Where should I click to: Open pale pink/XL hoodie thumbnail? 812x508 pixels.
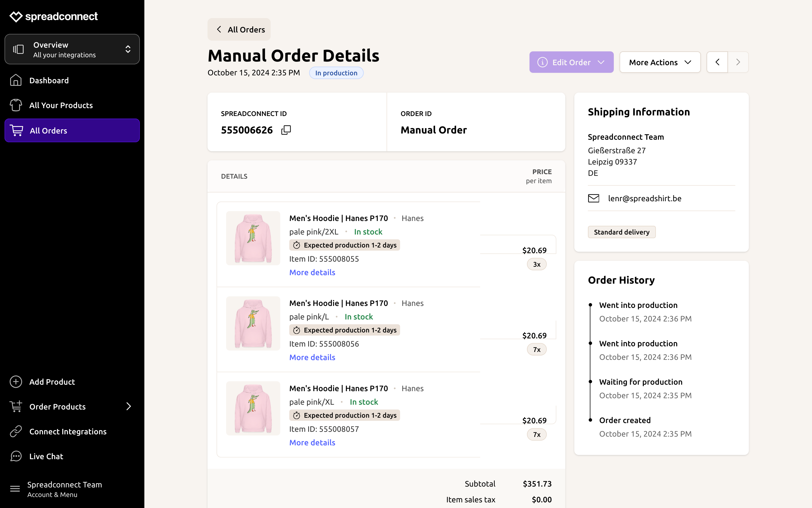[253, 408]
